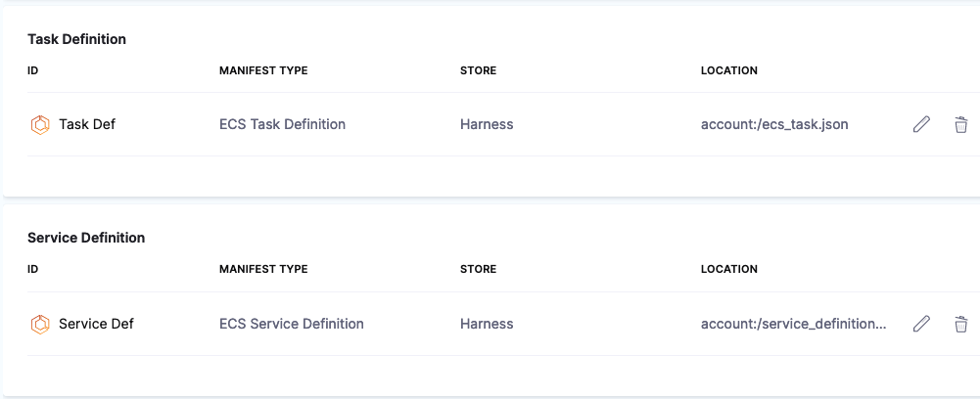Click the ECS Task Definition manifest type
Viewport: 980px width, 399px height.
click(282, 124)
